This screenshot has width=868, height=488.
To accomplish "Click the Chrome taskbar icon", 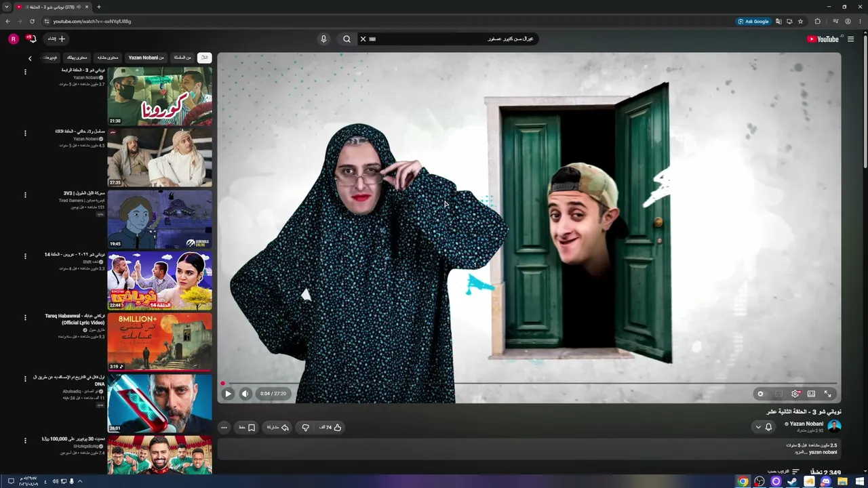I will pos(743,481).
